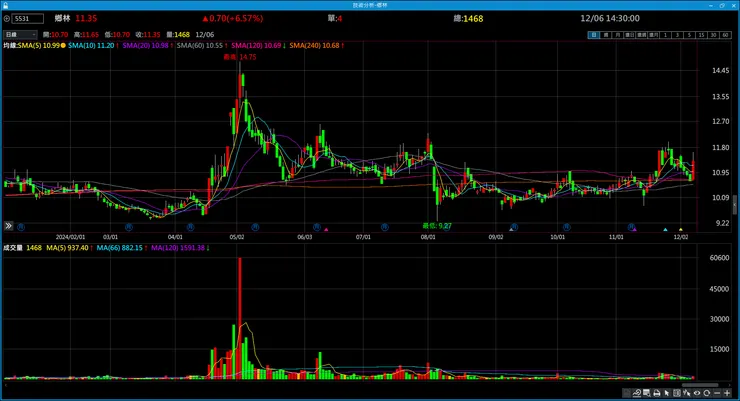Click the monthly marker circle near 03/01

[128, 227]
